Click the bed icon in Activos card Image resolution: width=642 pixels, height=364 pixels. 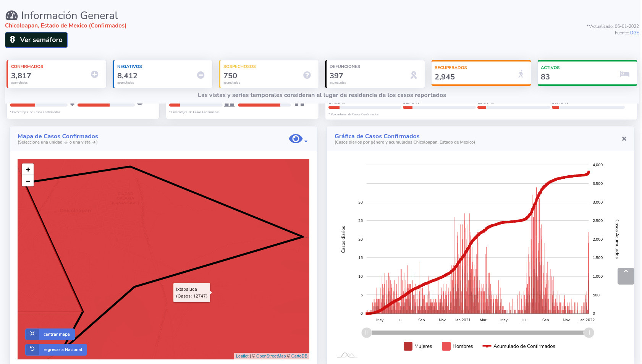(624, 74)
